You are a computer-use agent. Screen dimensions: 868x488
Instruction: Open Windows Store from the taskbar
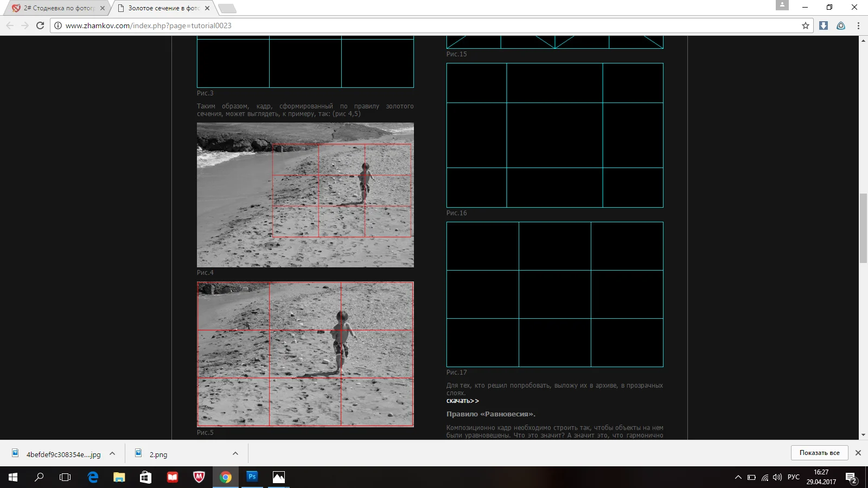tap(145, 477)
